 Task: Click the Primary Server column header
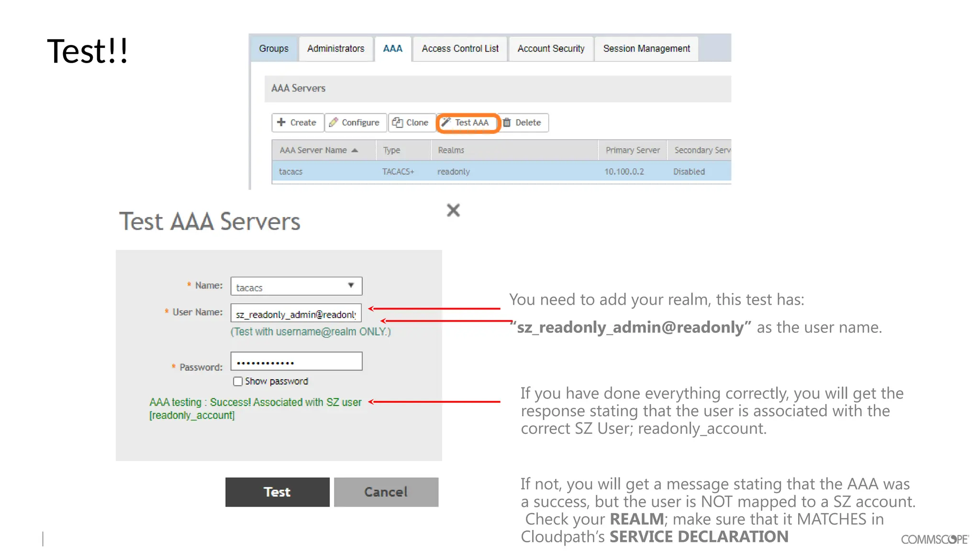[633, 150]
